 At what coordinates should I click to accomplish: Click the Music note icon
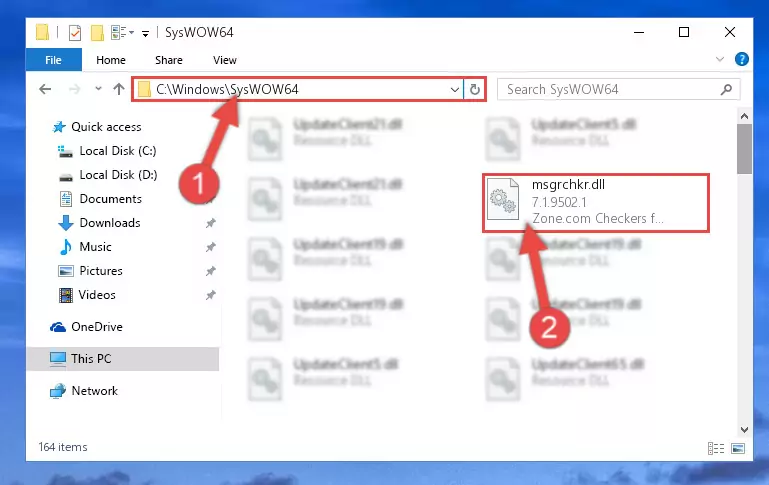point(65,247)
